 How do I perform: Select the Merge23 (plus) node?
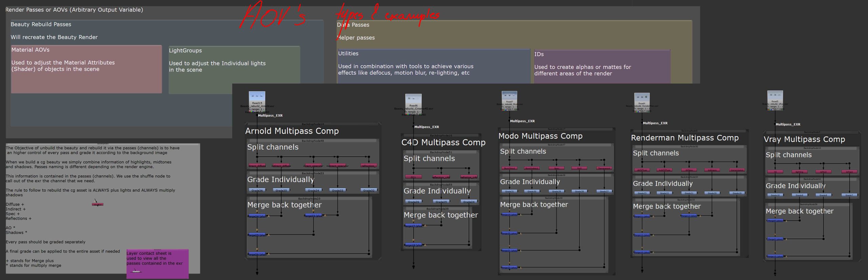(x=313, y=215)
